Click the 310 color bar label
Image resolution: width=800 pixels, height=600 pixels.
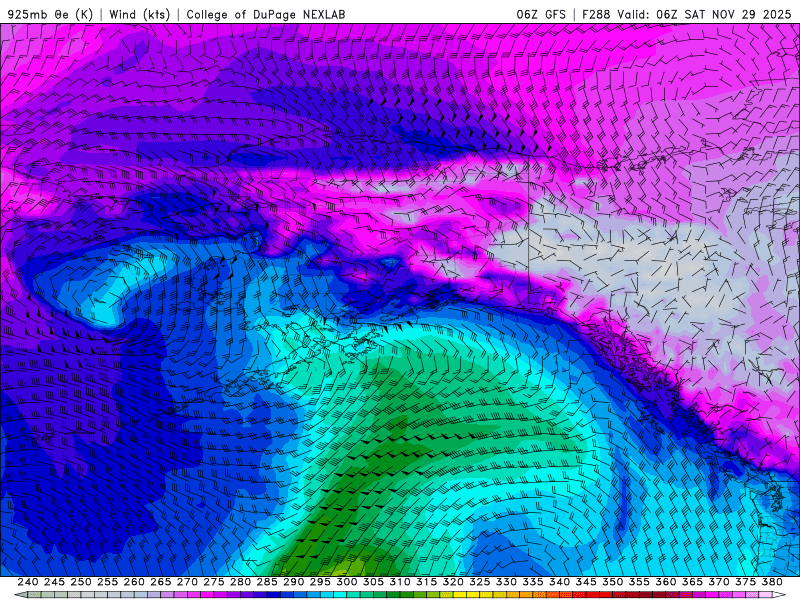pos(399,582)
